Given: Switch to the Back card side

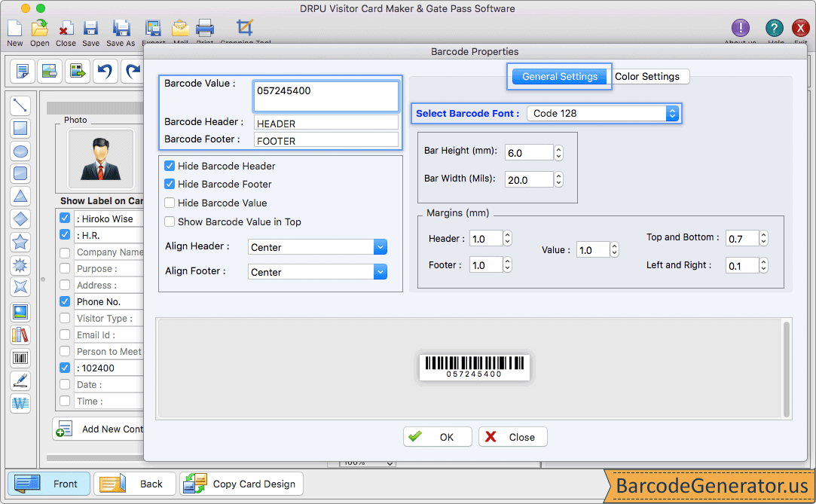Looking at the screenshot, I should [x=135, y=484].
